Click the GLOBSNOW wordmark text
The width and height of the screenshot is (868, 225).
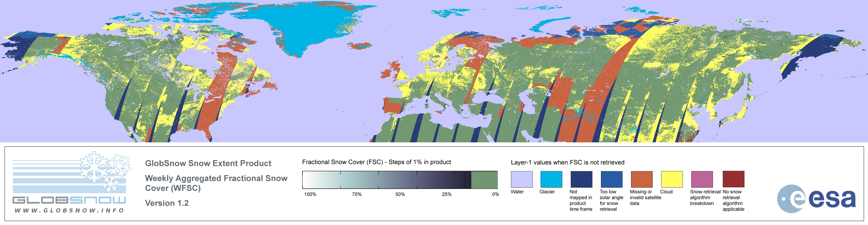point(69,200)
